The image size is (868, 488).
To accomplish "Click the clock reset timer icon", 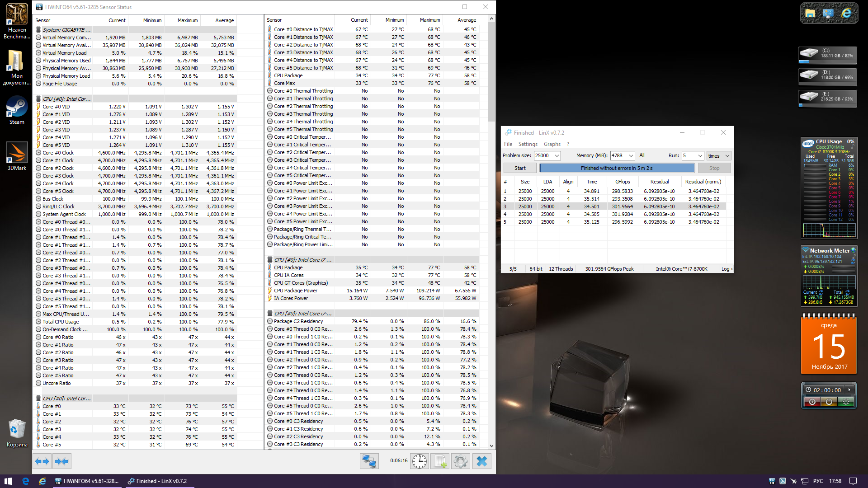I will coord(420,461).
